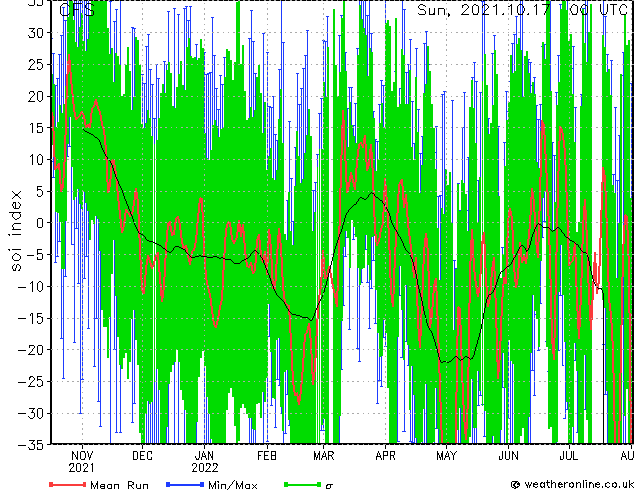Click the NOV month label
Image resolution: width=634 pixels, height=490 pixels.
tap(82, 456)
